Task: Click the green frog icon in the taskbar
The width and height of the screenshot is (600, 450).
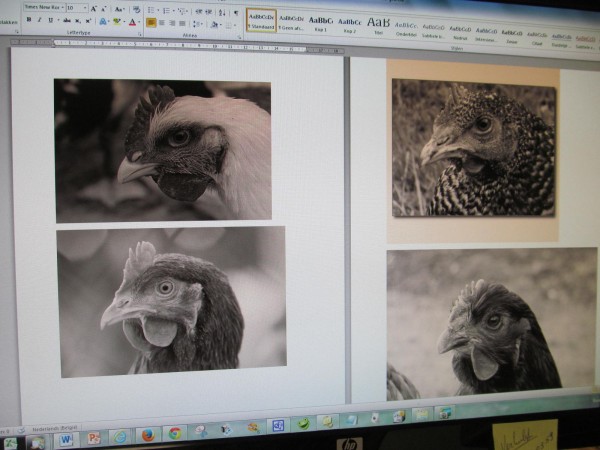Action: click(303, 423)
